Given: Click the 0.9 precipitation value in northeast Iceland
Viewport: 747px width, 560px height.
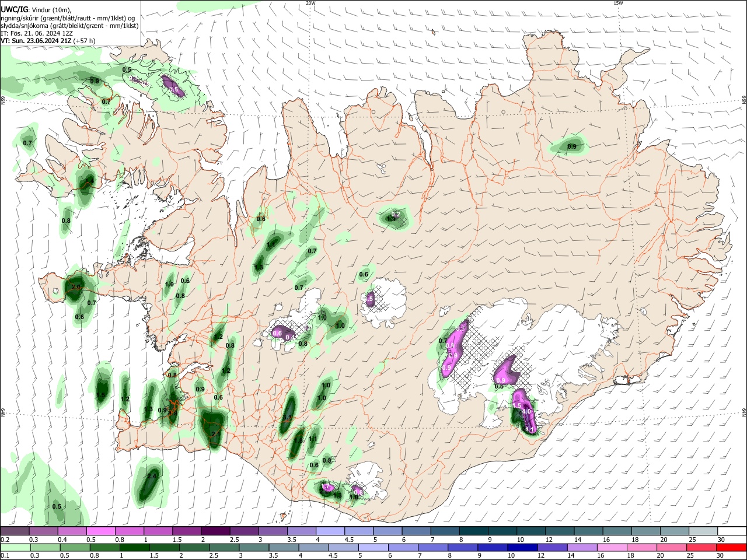Looking at the screenshot, I should click(x=572, y=146).
